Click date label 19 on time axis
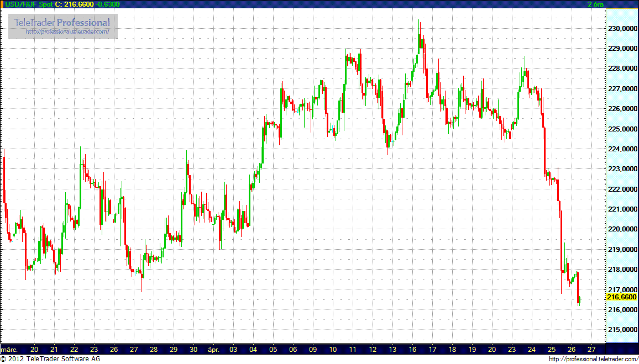Image resolution: width=639 pixels, height=364 pixels. coord(472,350)
